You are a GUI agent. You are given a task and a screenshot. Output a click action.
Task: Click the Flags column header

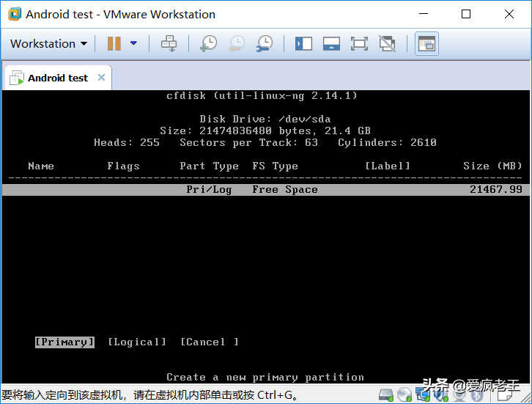click(123, 166)
